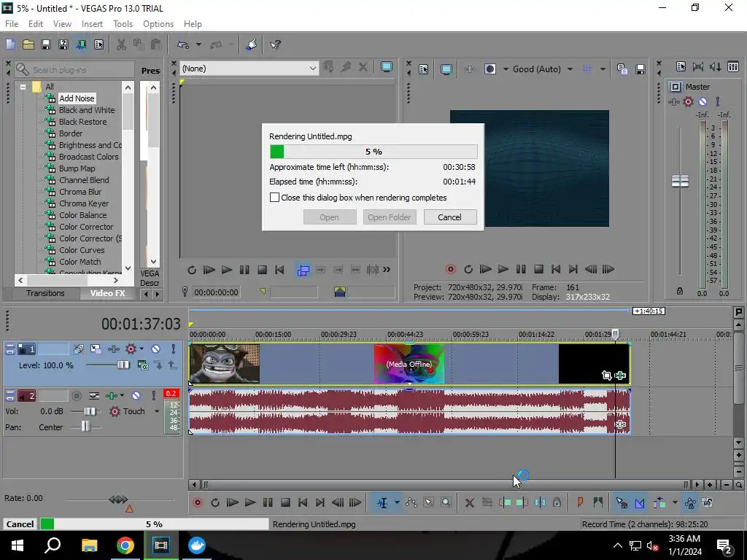This screenshot has height=560, width=747.
Task: Open the Options menu
Action: (158, 24)
